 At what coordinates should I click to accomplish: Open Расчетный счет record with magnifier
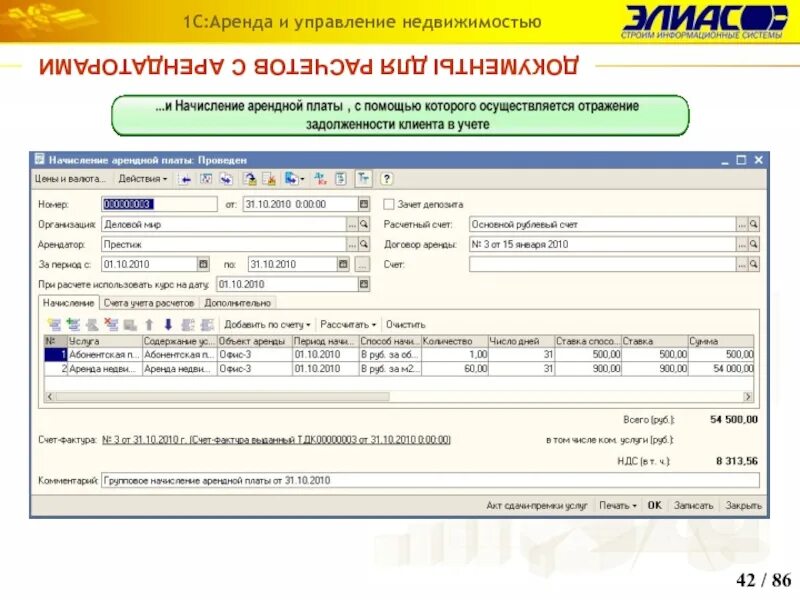[x=754, y=224]
